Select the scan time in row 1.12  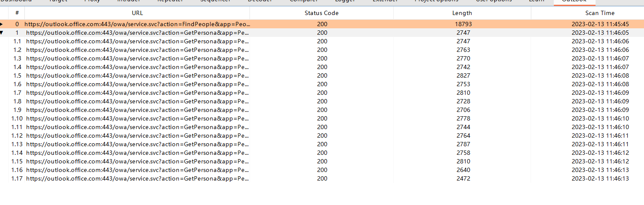(600, 136)
